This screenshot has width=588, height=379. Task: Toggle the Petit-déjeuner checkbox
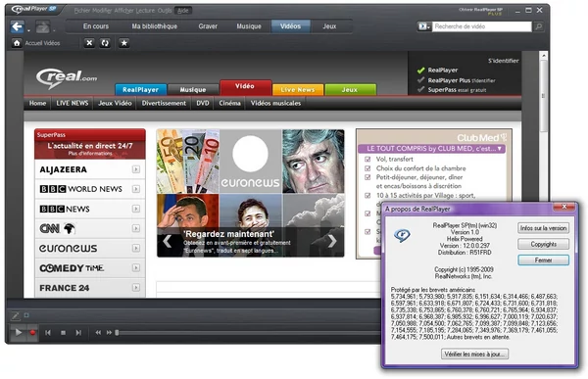tap(367, 177)
